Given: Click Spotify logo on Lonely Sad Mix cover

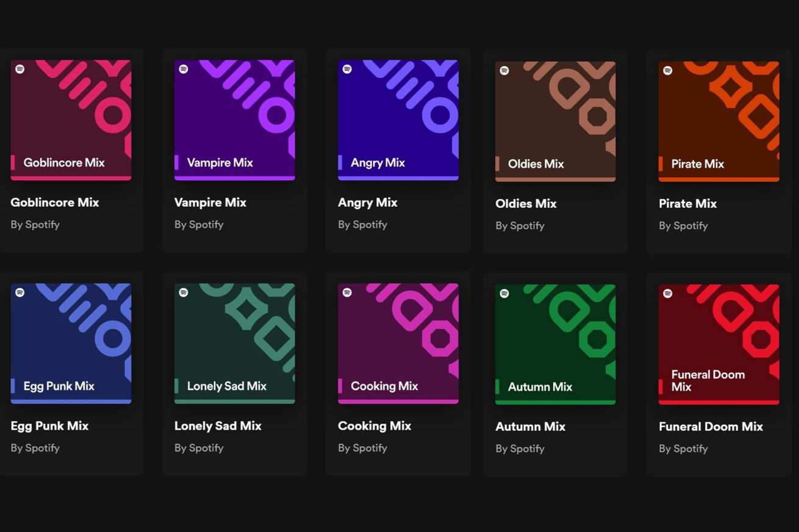Looking at the screenshot, I should click(x=183, y=293).
